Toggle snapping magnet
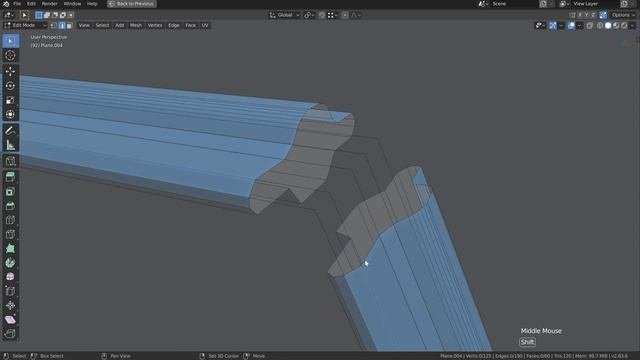 coord(322,15)
